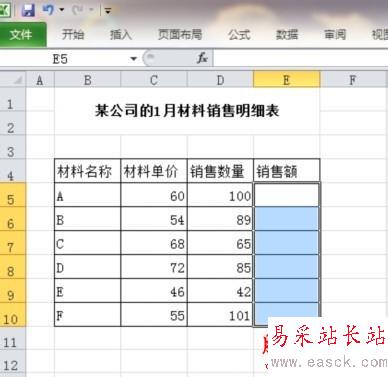Click the 材料单价 header cell
The height and width of the screenshot is (377, 388).
tap(154, 171)
